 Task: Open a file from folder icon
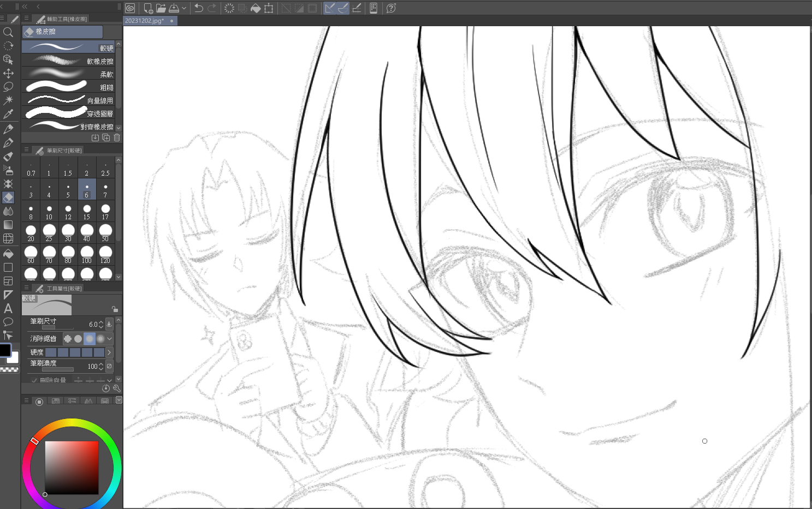[161, 8]
